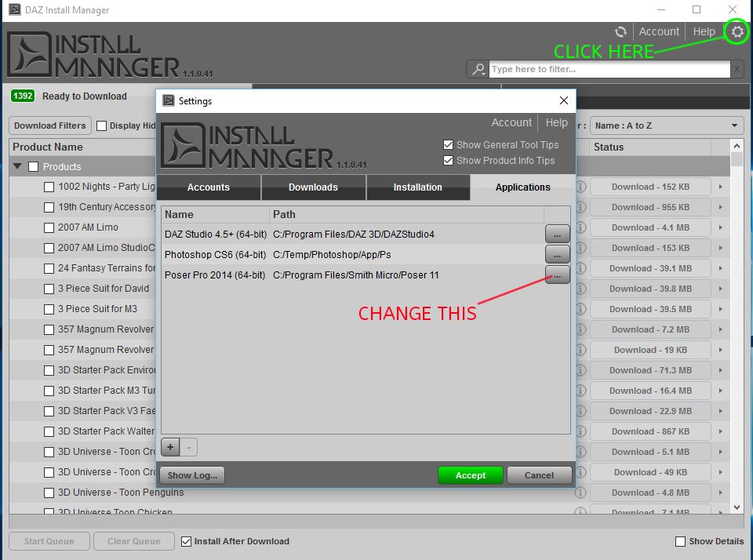Open info for Download - 4.8 MB row
Viewport: 753px width, 560px height.
click(x=580, y=493)
